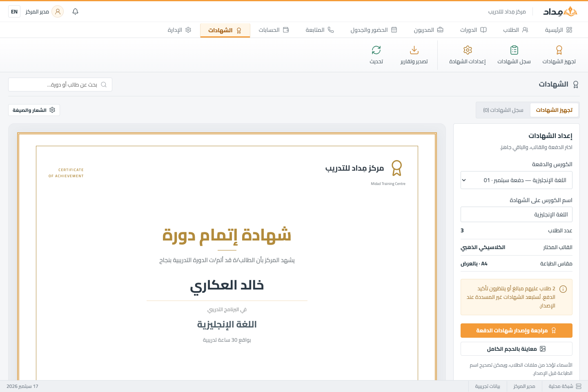The height and width of the screenshot is (392, 588).
Task: Click student name خالد العكاري on certificate
Action: tap(227, 285)
